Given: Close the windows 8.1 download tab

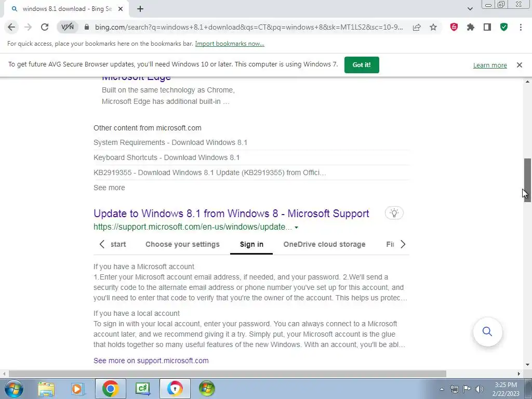Looking at the screenshot, I should (121, 9).
